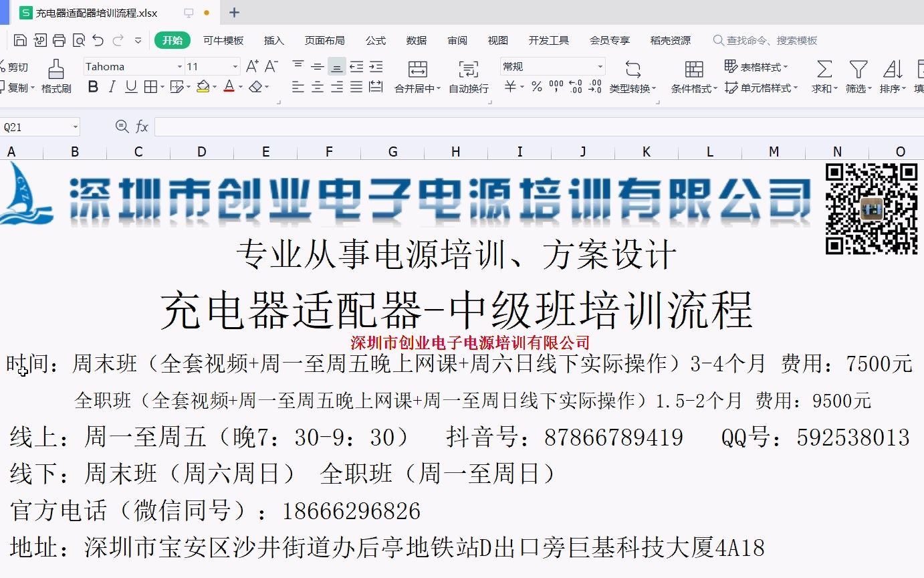
Task: Center text horizontally
Action: click(318, 87)
